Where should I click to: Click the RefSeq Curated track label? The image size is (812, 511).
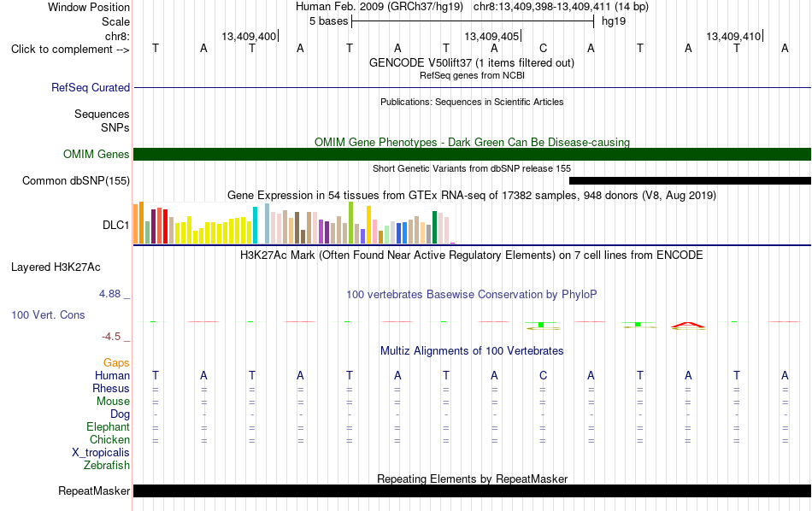(x=90, y=87)
